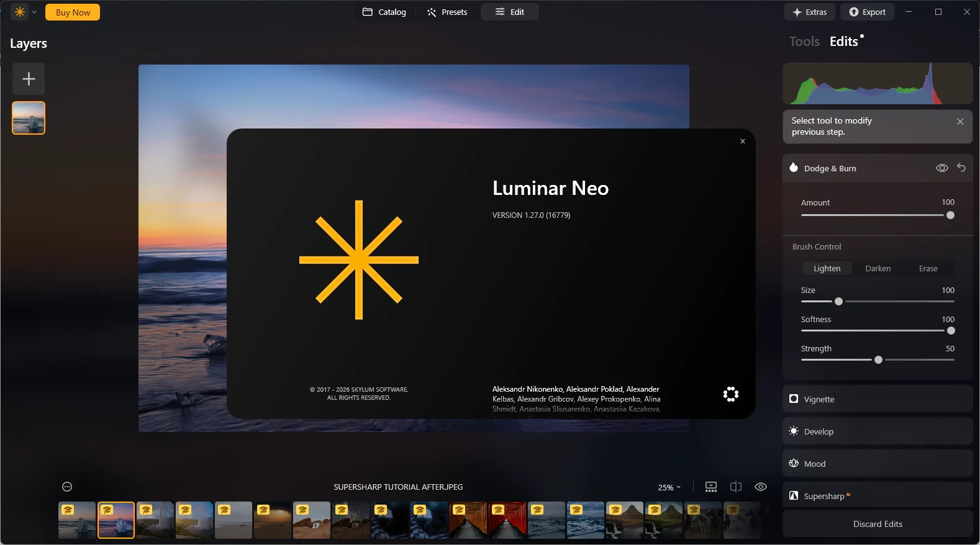Switch to the Tools tab

point(804,42)
